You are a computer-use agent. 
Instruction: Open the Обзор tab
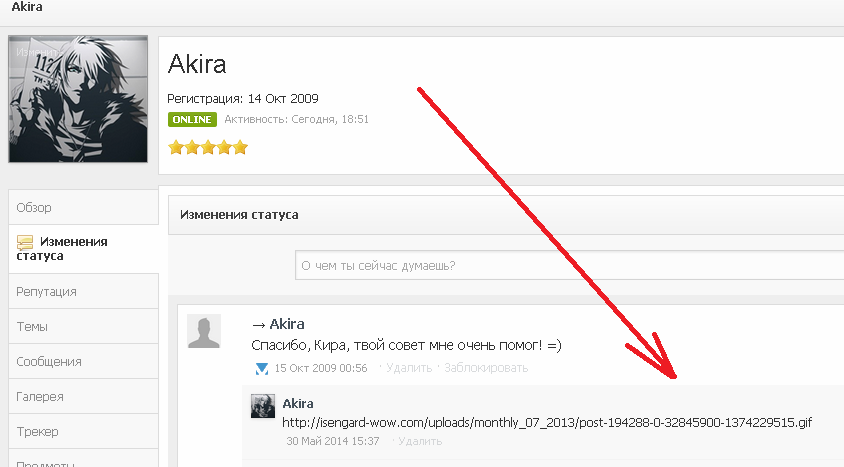pos(83,207)
